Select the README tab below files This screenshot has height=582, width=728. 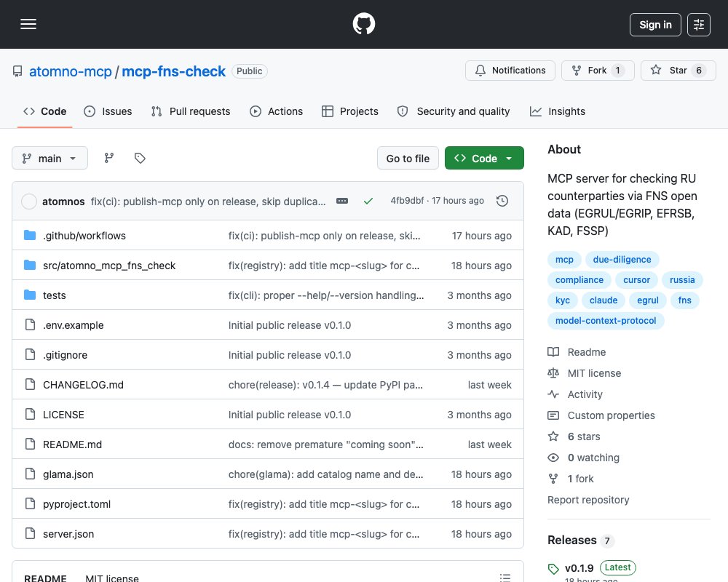[x=45, y=578]
